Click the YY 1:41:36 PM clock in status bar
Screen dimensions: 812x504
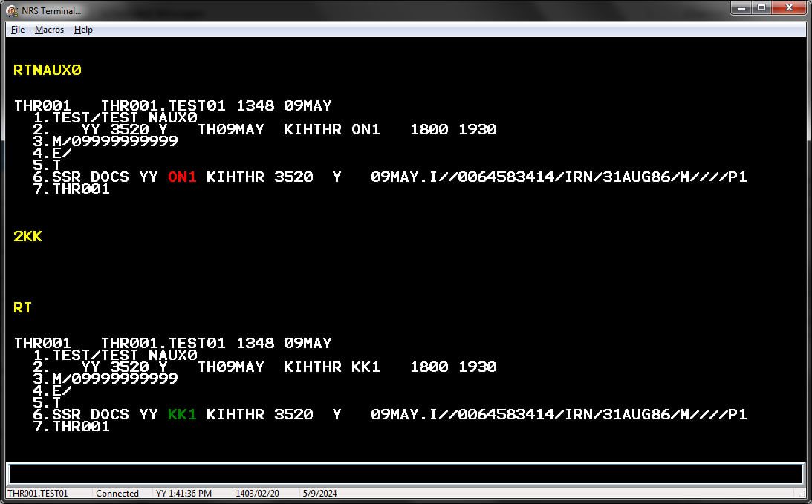click(x=183, y=494)
